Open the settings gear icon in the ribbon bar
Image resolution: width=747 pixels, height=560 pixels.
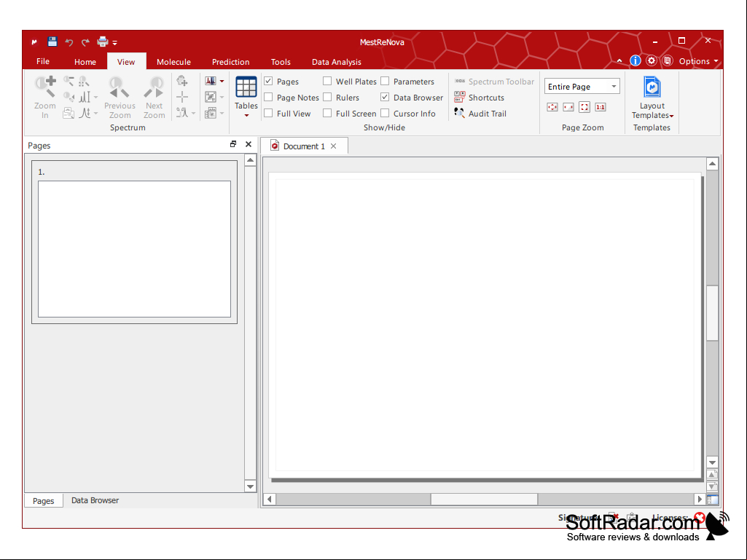pyautogui.click(x=652, y=60)
